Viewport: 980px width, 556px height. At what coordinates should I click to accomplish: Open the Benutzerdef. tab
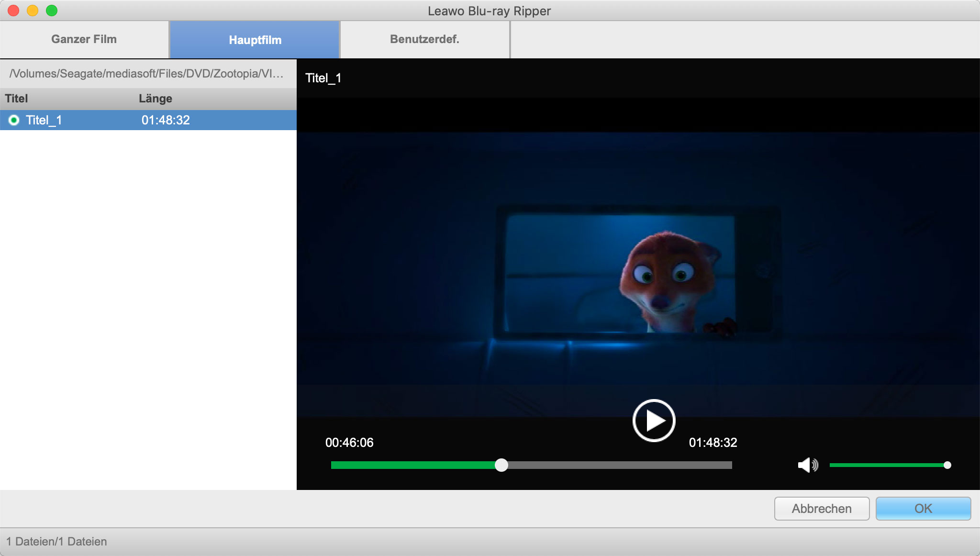coord(425,39)
